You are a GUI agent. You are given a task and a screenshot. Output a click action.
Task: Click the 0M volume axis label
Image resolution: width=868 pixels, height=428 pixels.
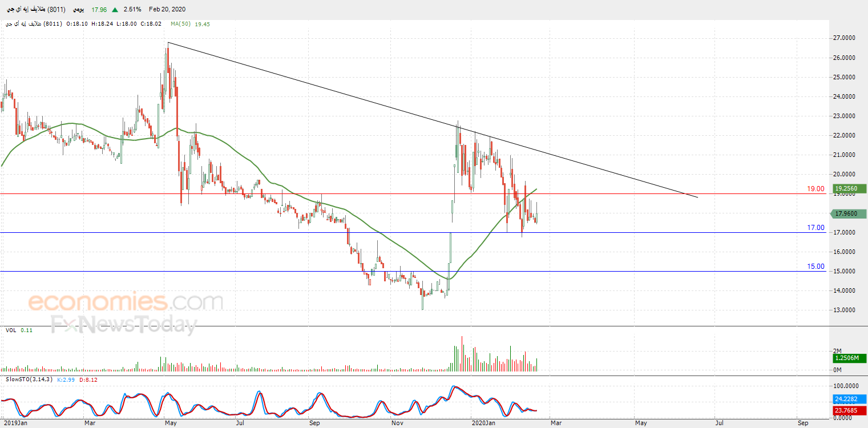click(838, 370)
